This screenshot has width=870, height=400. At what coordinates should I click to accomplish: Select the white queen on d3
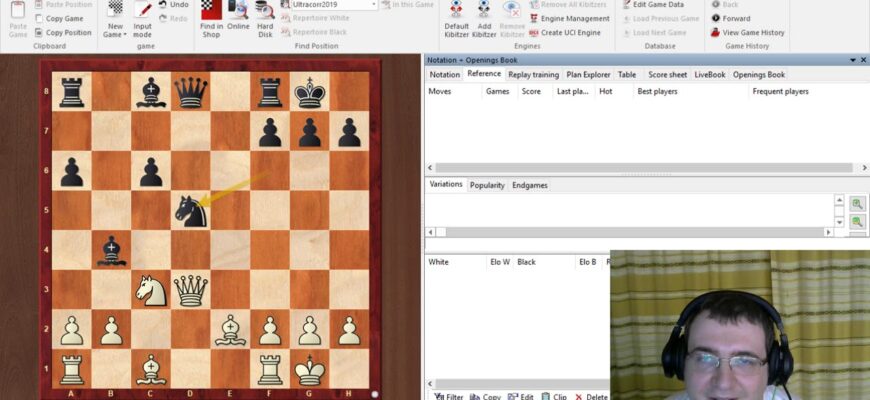[190, 289]
